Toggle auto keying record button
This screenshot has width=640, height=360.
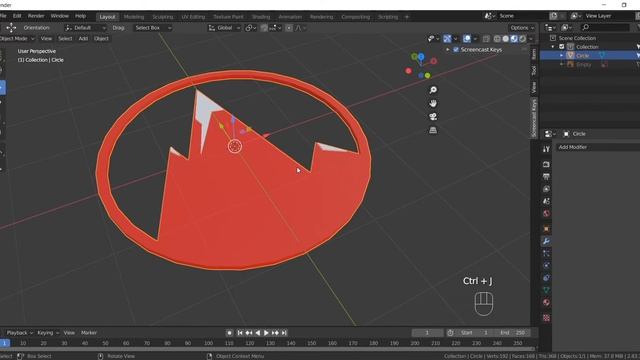pyautogui.click(x=229, y=333)
